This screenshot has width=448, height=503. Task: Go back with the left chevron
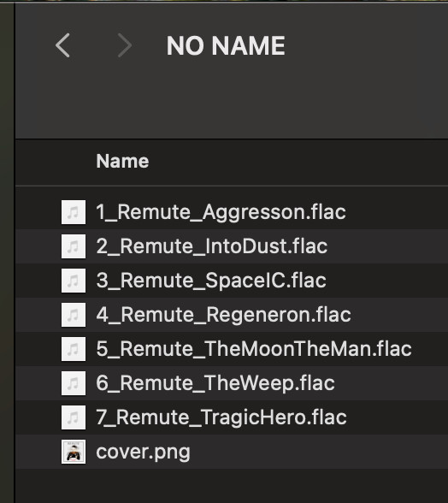coord(62,45)
